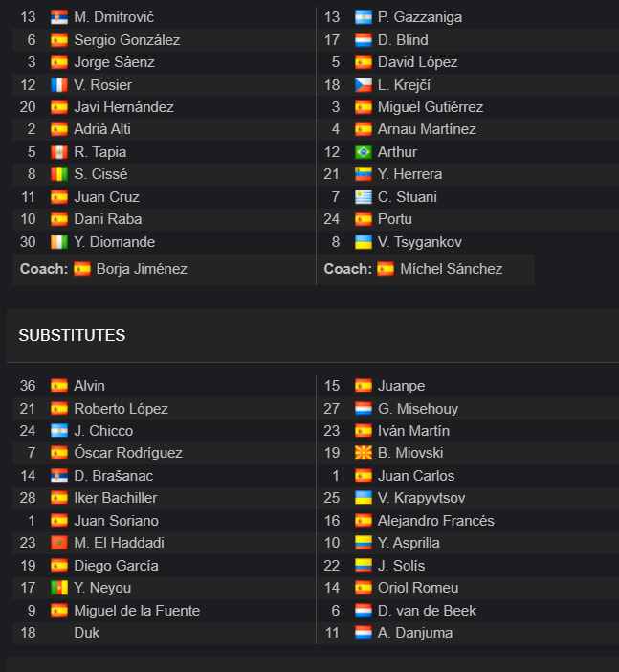Click the SUBSTITUTES section header
619x672 pixels.
pyautogui.click(x=72, y=336)
